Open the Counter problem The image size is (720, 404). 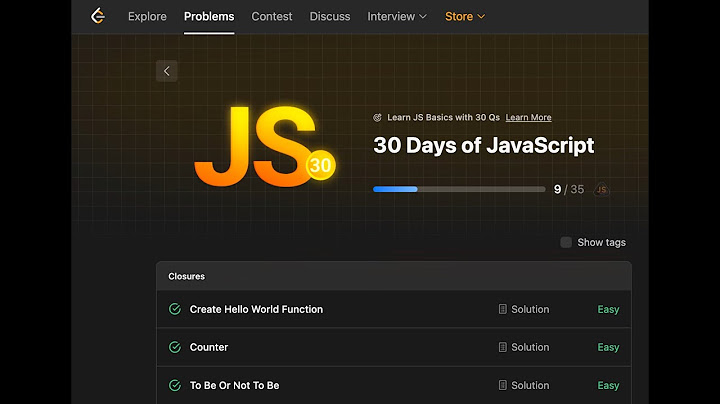point(209,348)
